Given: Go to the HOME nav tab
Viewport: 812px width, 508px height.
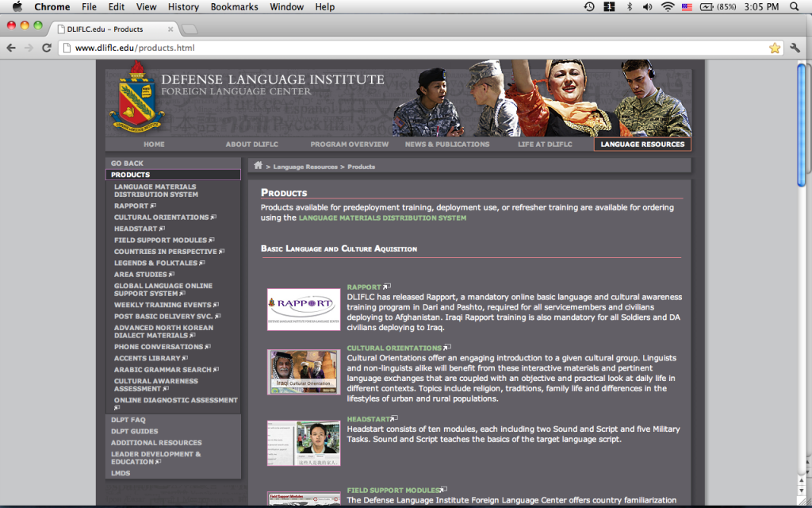Looking at the screenshot, I should tap(154, 144).
